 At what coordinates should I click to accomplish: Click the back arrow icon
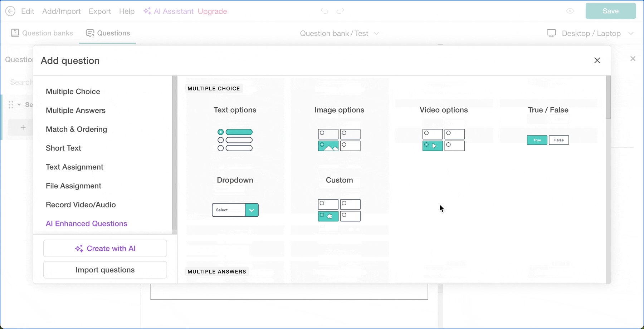click(x=10, y=11)
